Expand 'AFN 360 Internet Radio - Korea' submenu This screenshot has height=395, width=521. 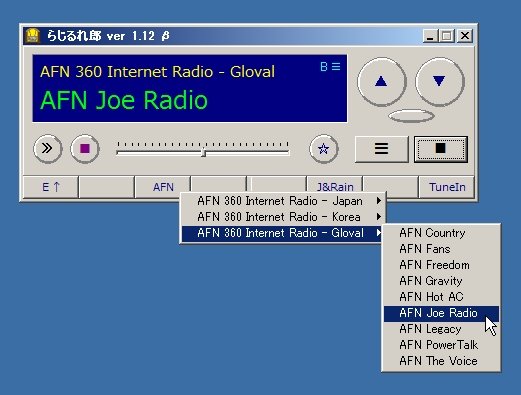283,217
